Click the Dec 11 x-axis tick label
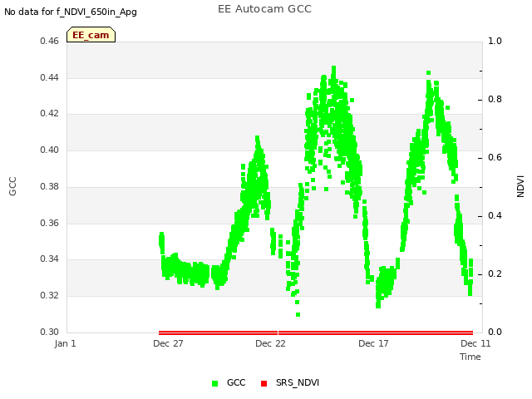 475,343
